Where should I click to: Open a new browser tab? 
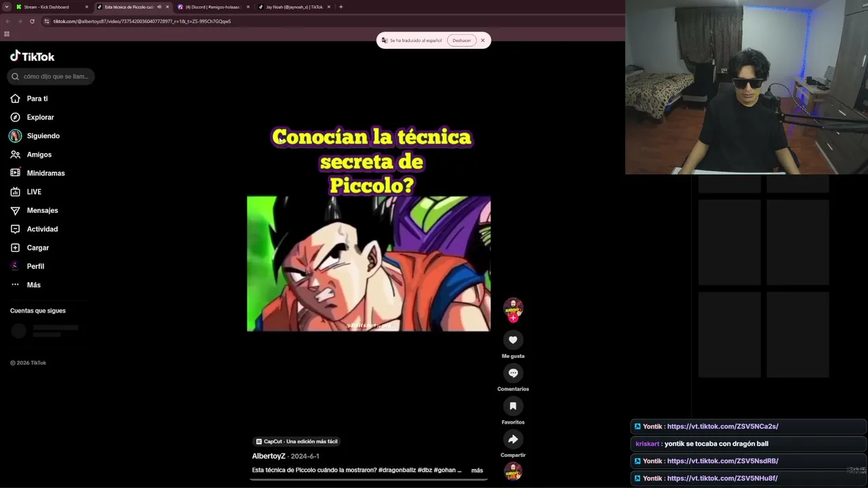340,7
